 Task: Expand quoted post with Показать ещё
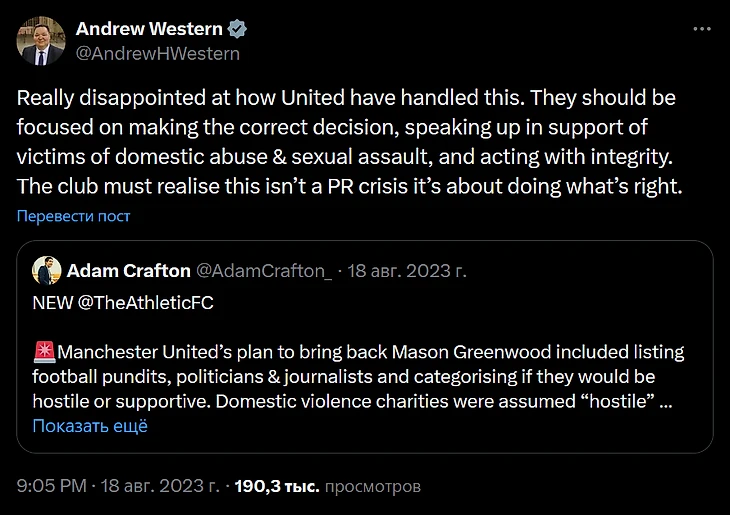[x=90, y=426]
